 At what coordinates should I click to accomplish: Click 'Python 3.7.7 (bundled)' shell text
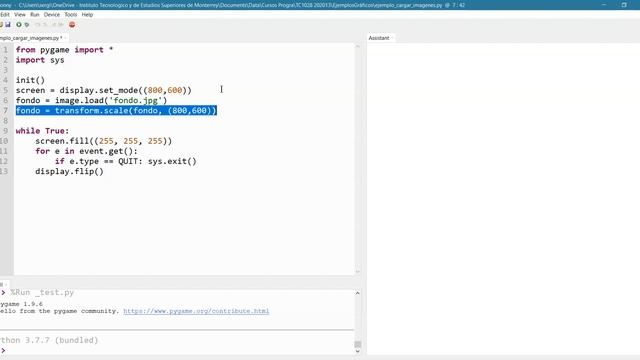(49, 340)
